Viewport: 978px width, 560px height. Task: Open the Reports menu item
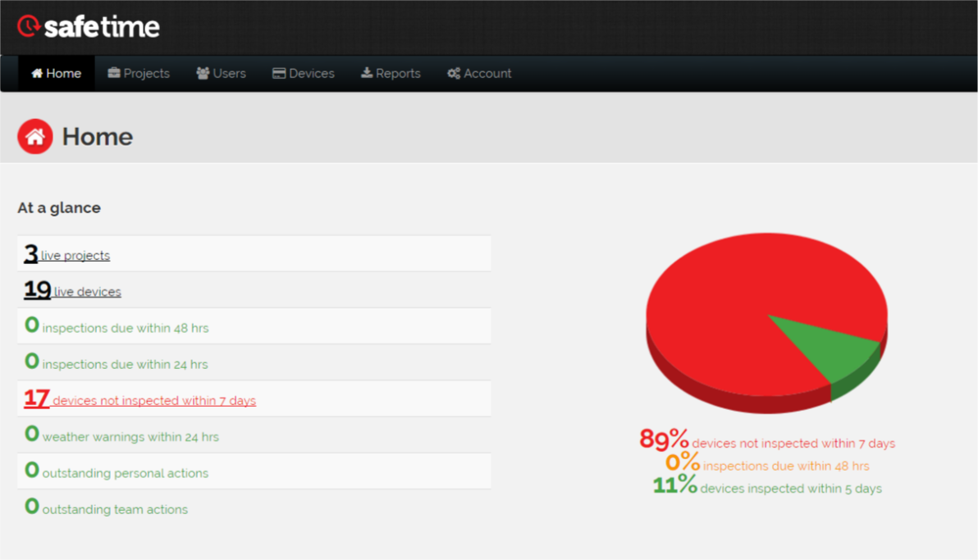pyautogui.click(x=391, y=74)
